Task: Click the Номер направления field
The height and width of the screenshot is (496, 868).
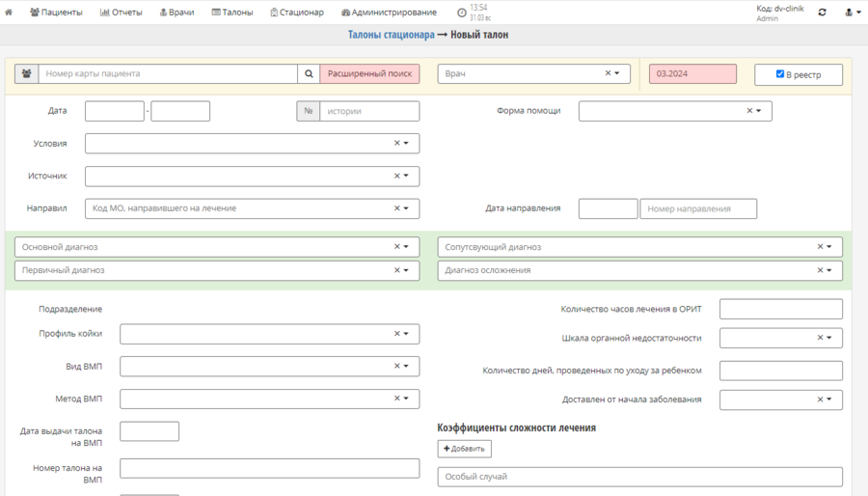Action: click(698, 208)
